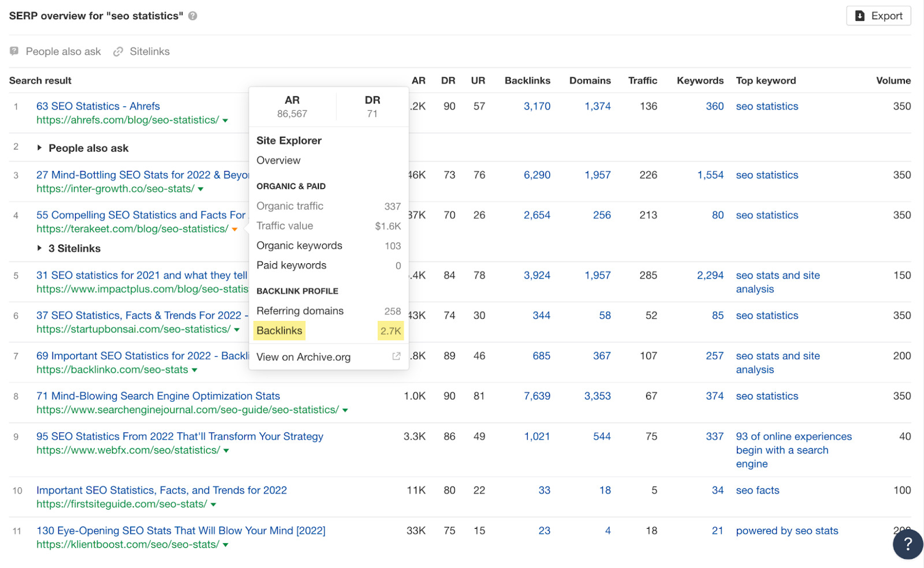Viewport: 924px width, 568px height.
Task: Click the external link icon beside Archive.org
Action: click(x=396, y=357)
